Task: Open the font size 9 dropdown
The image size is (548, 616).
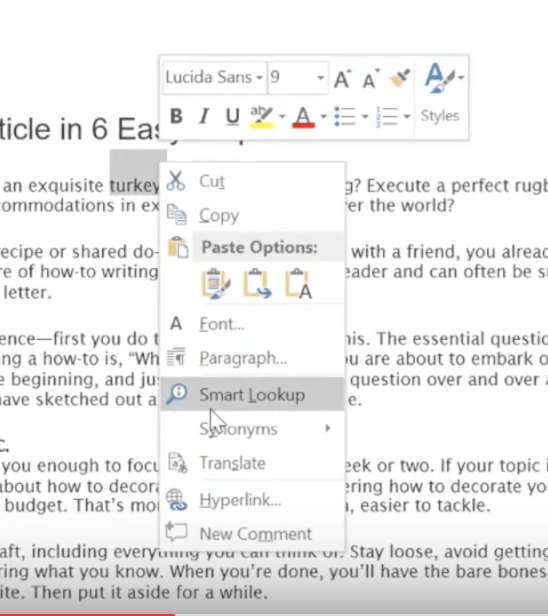Action: [298, 77]
